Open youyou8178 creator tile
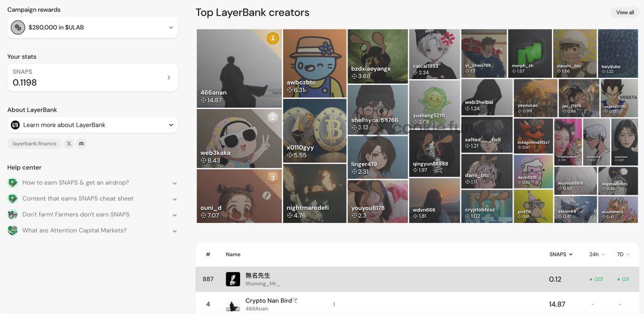The height and width of the screenshot is (314, 644). point(378,201)
